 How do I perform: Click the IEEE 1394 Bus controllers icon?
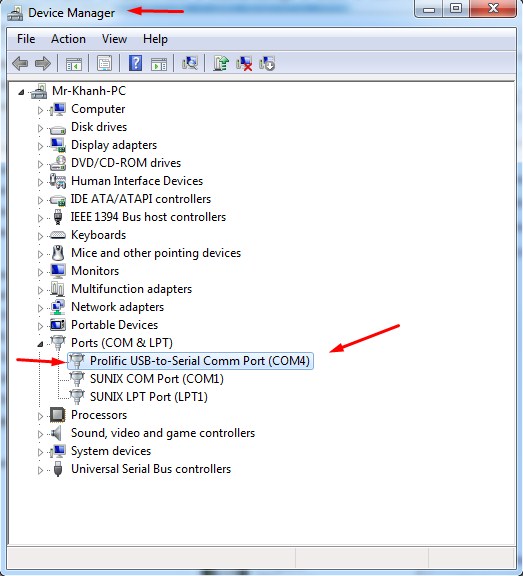pyautogui.click(x=58, y=217)
